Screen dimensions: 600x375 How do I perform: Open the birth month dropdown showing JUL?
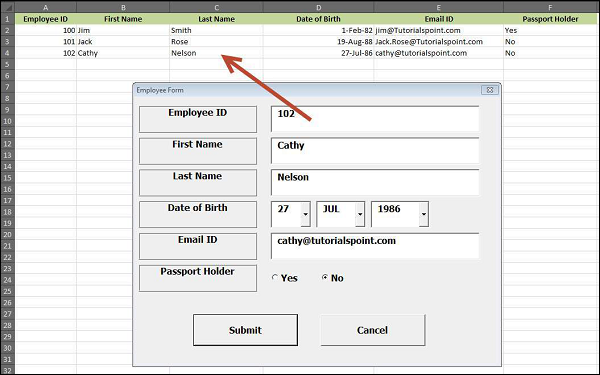coord(360,214)
